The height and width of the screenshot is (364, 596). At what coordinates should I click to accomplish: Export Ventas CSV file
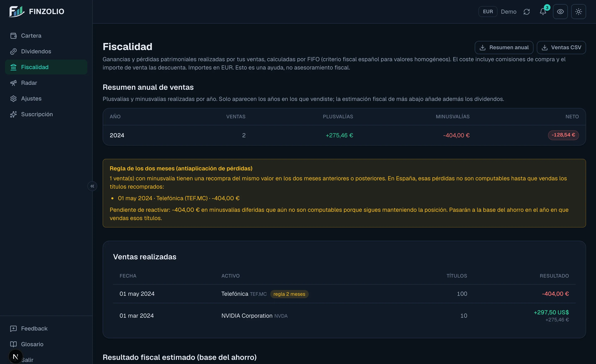tap(561, 47)
